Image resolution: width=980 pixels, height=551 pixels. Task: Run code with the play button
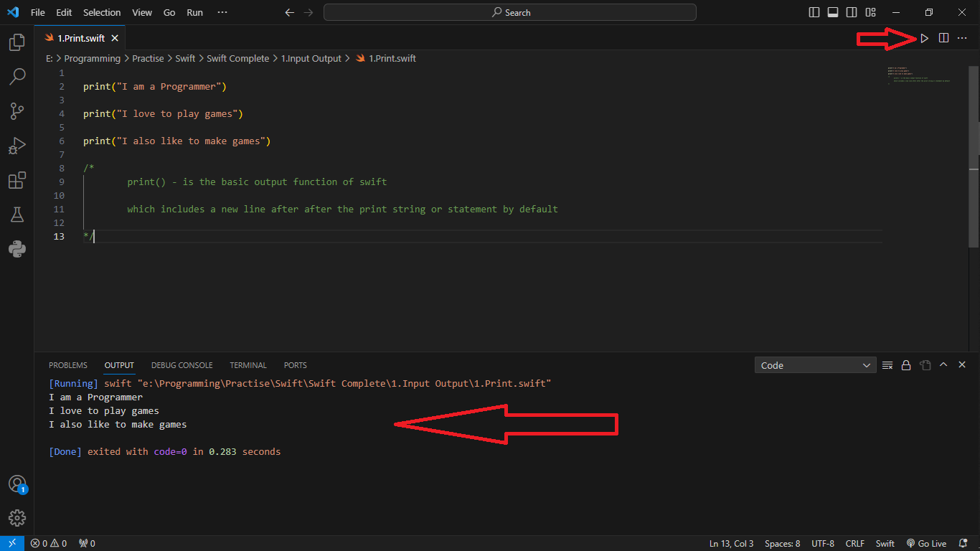coord(924,38)
